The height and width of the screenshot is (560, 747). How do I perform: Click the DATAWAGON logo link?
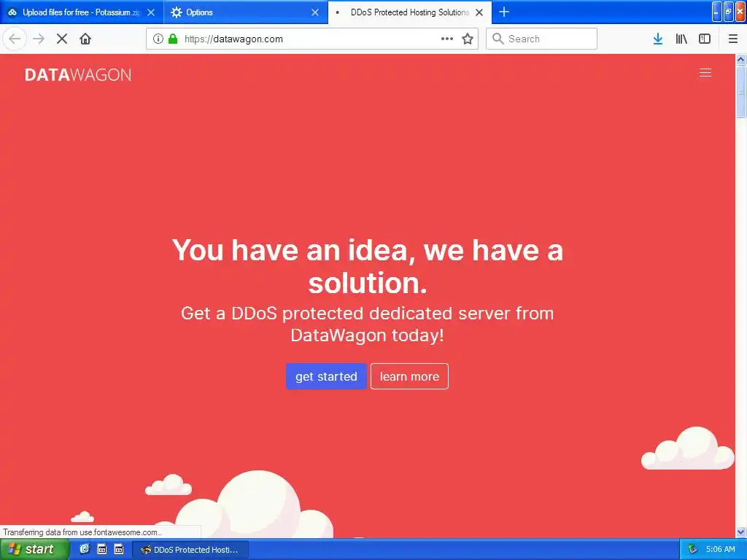(78, 75)
